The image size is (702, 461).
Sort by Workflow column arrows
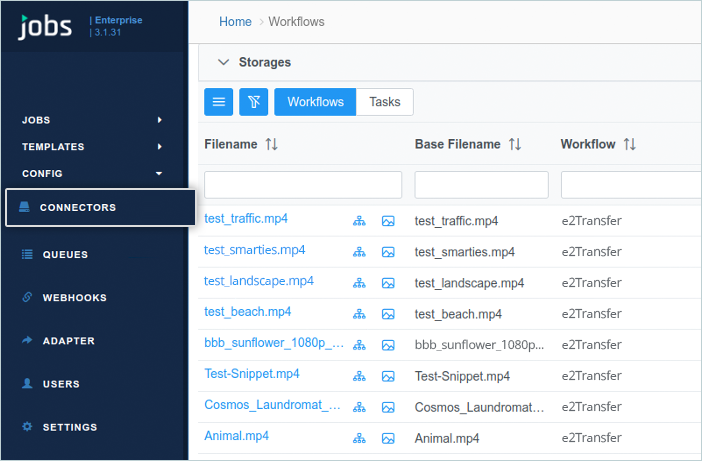click(x=630, y=145)
